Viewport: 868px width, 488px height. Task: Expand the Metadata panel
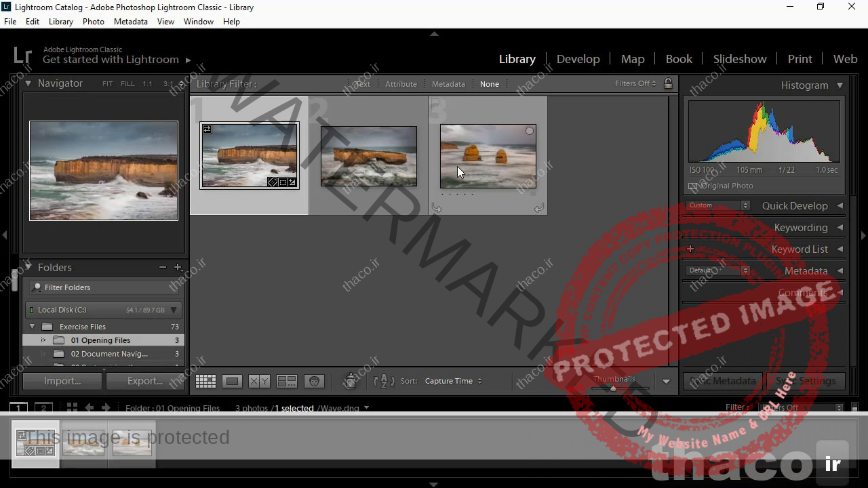(840, 270)
